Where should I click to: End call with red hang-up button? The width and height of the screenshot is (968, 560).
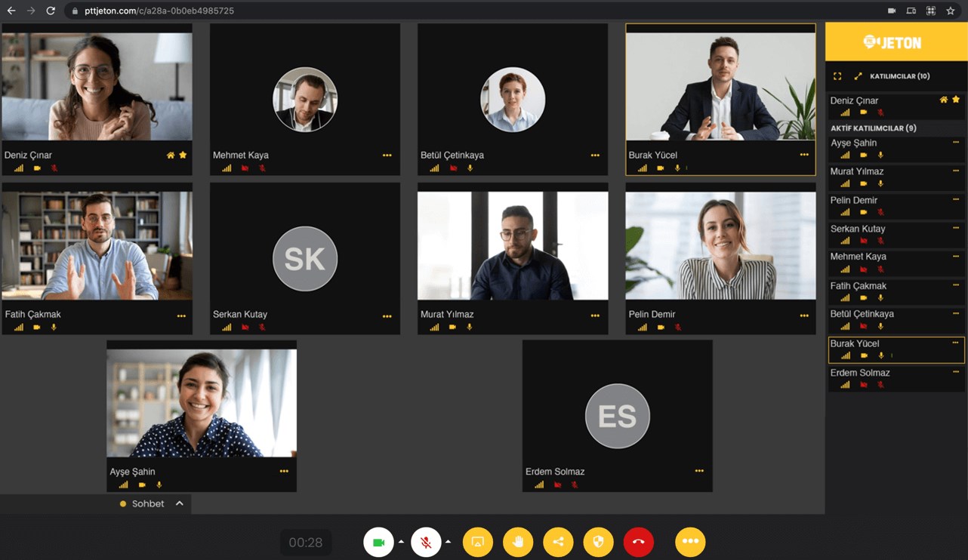click(x=639, y=542)
